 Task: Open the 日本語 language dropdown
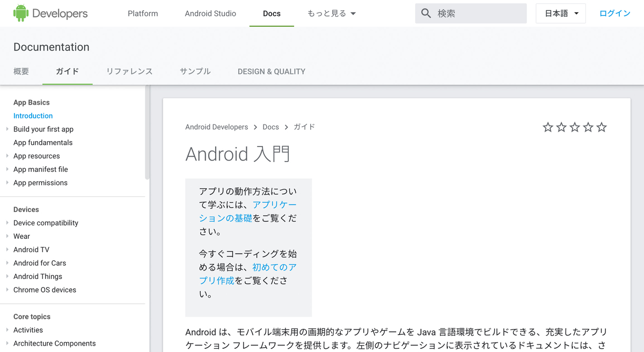pyautogui.click(x=561, y=13)
